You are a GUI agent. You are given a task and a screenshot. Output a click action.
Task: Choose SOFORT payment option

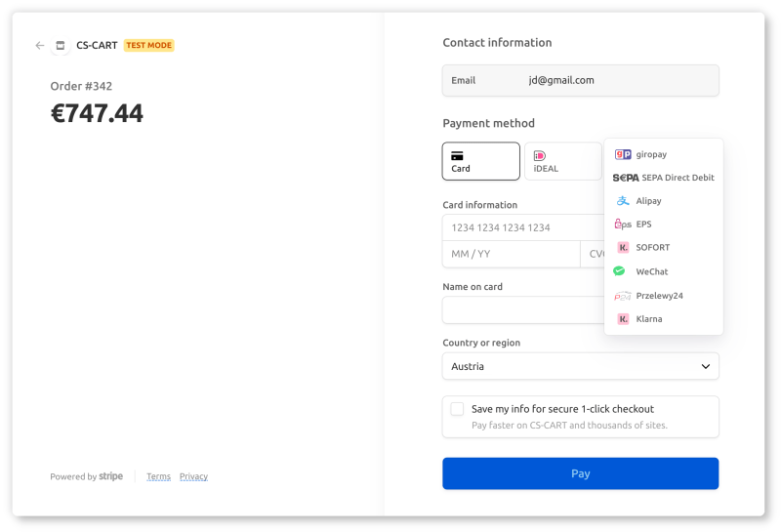click(x=652, y=248)
